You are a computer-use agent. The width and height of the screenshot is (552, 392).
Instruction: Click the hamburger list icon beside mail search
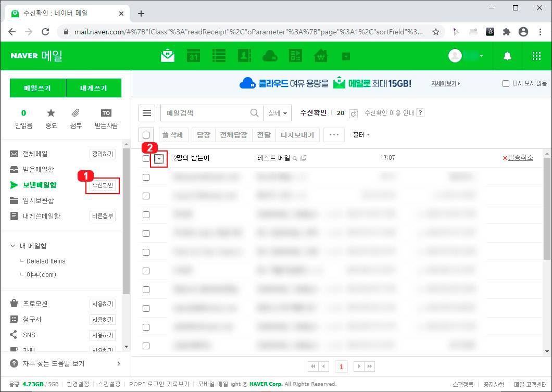[x=147, y=112]
